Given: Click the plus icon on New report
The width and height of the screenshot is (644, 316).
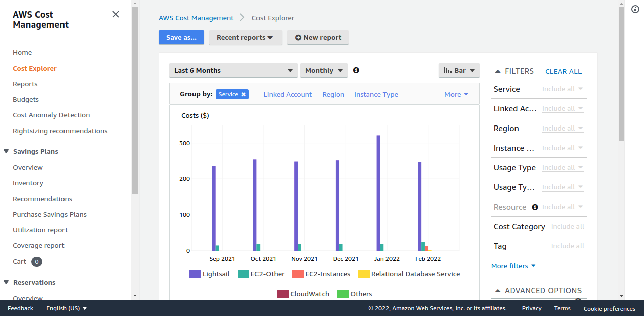Looking at the screenshot, I should point(298,38).
